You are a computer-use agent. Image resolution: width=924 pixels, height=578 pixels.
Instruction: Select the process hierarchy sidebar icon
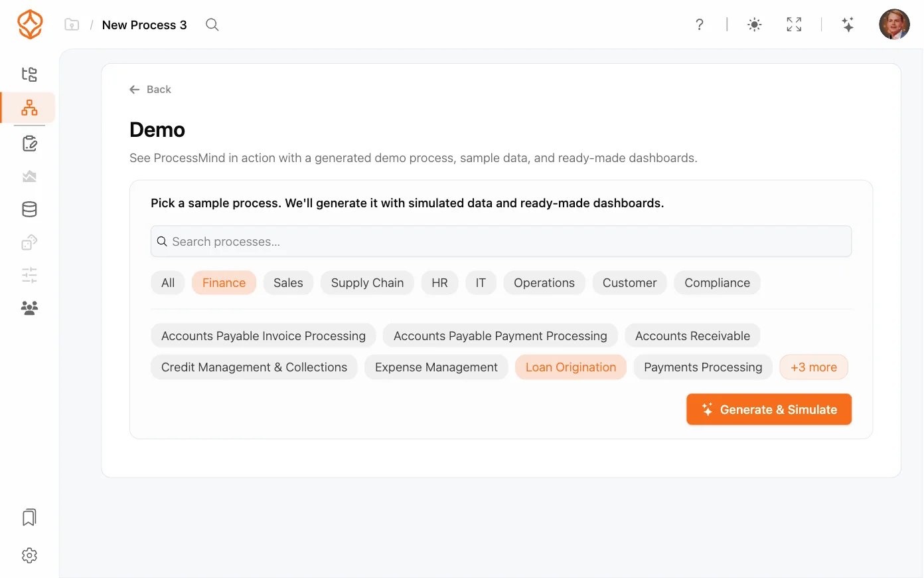[x=29, y=108]
